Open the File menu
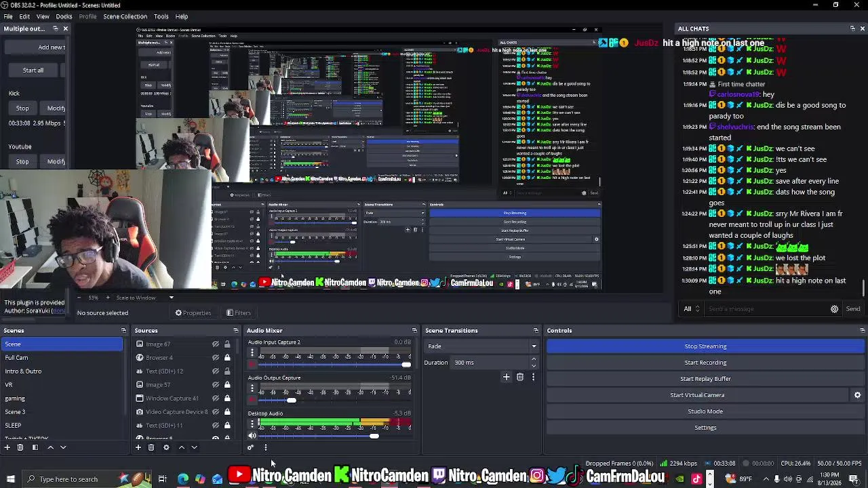 (x=8, y=16)
